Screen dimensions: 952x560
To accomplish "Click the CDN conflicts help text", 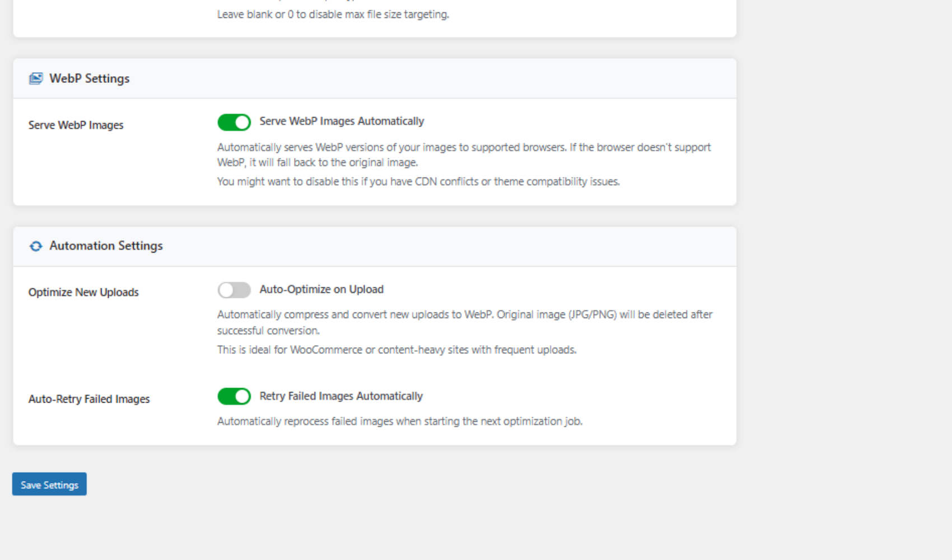I will click(418, 181).
